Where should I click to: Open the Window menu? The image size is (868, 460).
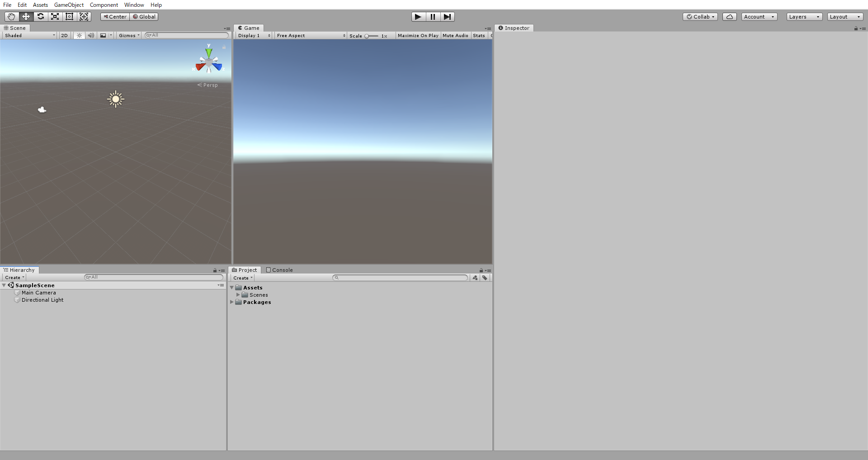pos(134,5)
